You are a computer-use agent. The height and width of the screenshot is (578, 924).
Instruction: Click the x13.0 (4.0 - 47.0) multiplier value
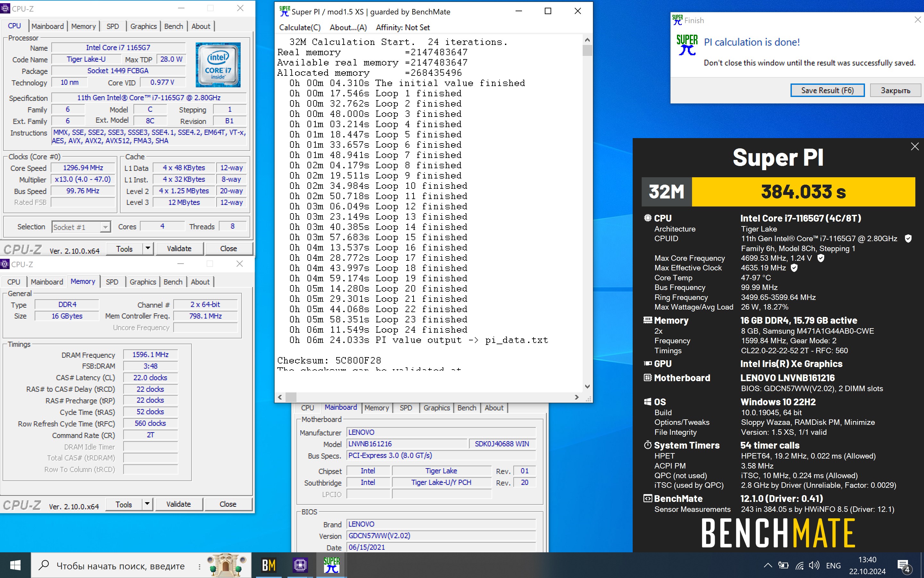pos(83,180)
